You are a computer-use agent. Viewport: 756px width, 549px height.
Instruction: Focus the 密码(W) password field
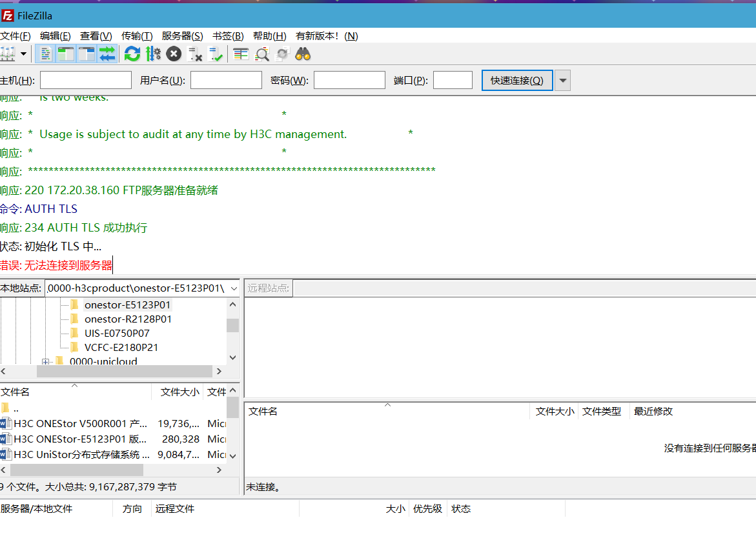(x=349, y=80)
